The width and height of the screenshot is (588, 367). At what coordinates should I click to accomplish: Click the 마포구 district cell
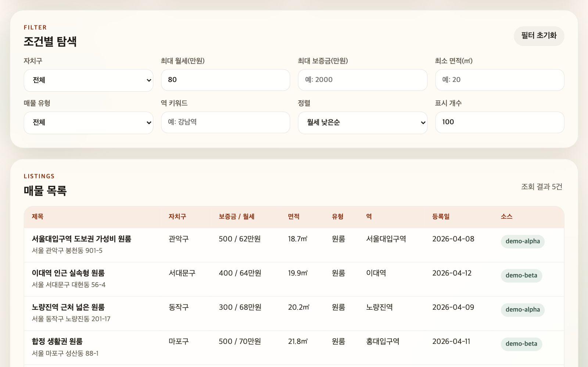[x=179, y=341]
